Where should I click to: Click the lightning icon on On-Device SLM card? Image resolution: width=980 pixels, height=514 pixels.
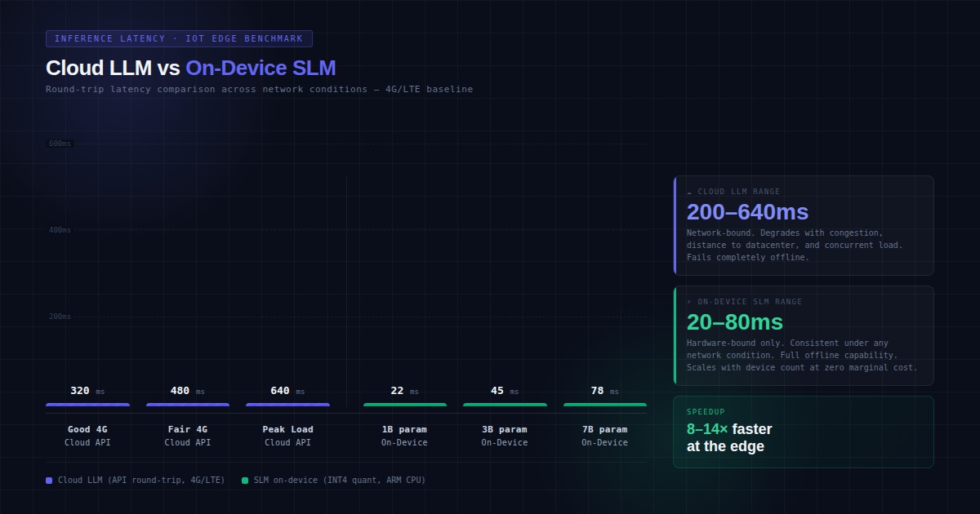pyautogui.click(x=689, y=301)
